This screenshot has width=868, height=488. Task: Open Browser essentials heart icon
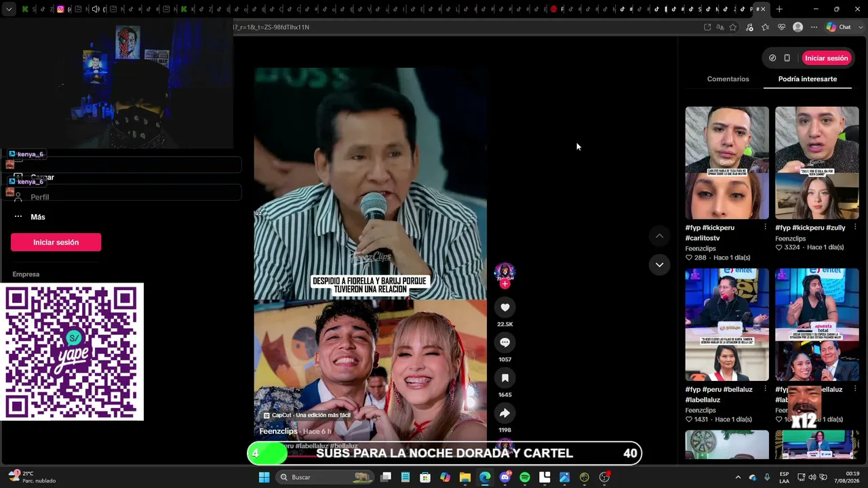782,27
